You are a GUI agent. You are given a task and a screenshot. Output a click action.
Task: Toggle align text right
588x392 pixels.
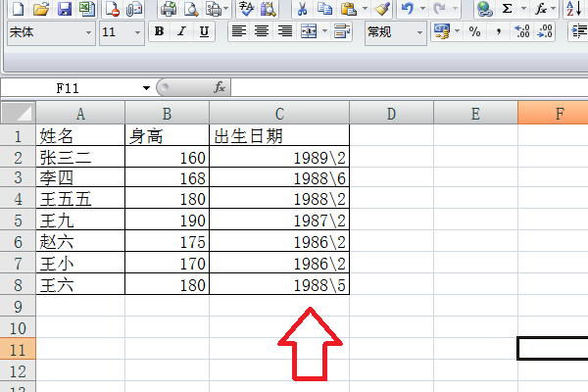coord(285,31)
